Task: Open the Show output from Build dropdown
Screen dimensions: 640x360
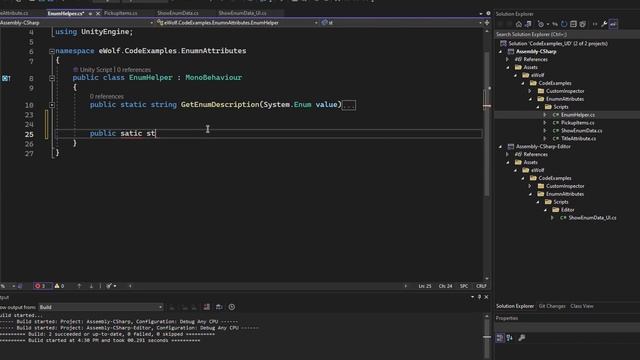Action: tap(101, 307)
